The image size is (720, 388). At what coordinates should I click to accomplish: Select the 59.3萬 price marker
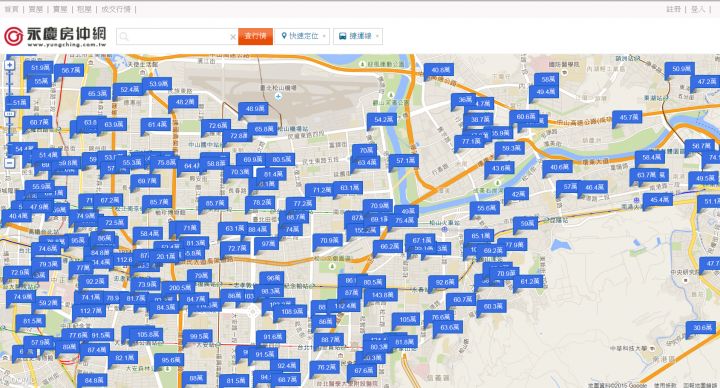pos(511,148)
